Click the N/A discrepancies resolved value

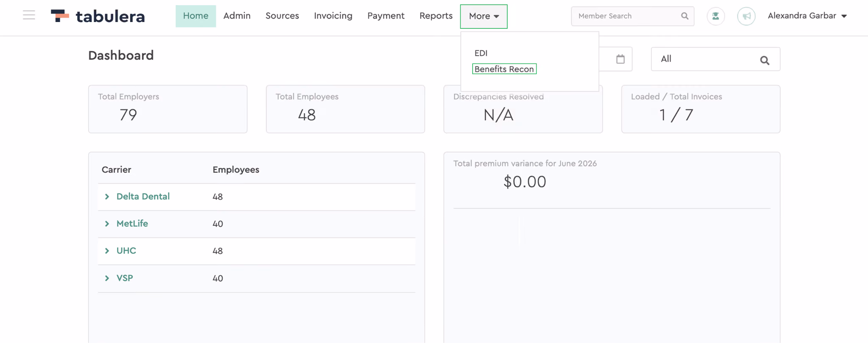coord(498,115)
